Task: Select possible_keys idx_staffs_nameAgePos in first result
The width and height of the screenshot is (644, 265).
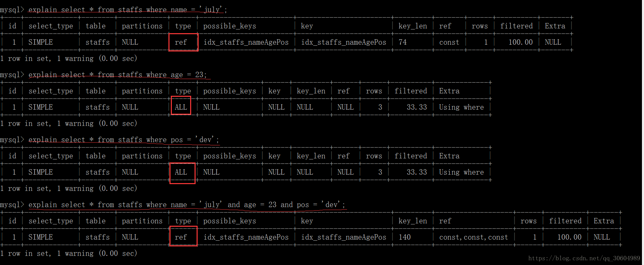Action: 246,42
